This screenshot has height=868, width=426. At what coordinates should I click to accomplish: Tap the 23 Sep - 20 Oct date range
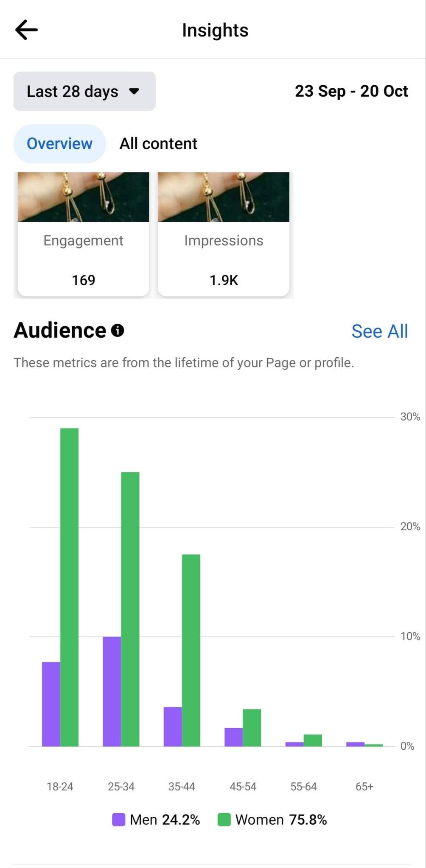(x=351, y=91)
